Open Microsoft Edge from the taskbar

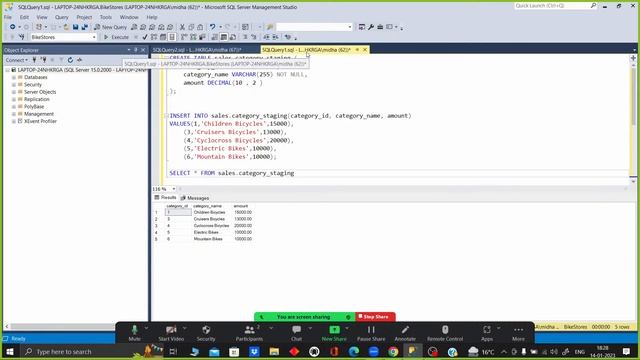pos(353,351)
